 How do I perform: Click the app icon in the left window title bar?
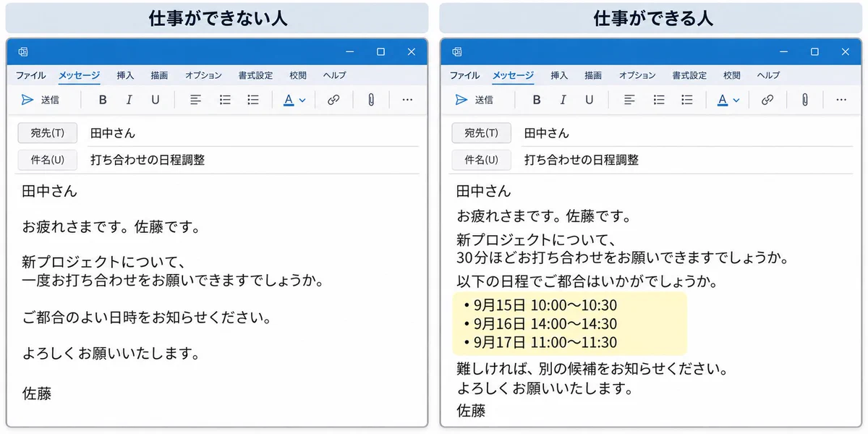point(23,51)
